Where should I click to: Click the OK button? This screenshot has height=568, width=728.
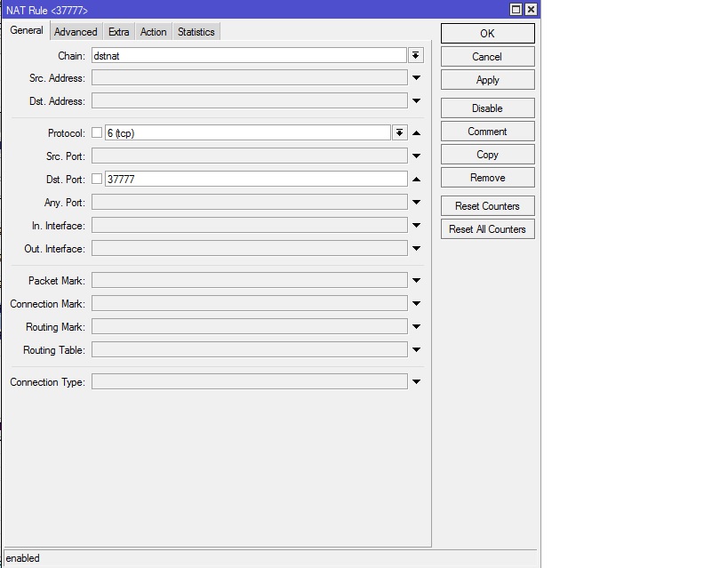point(487,34)
